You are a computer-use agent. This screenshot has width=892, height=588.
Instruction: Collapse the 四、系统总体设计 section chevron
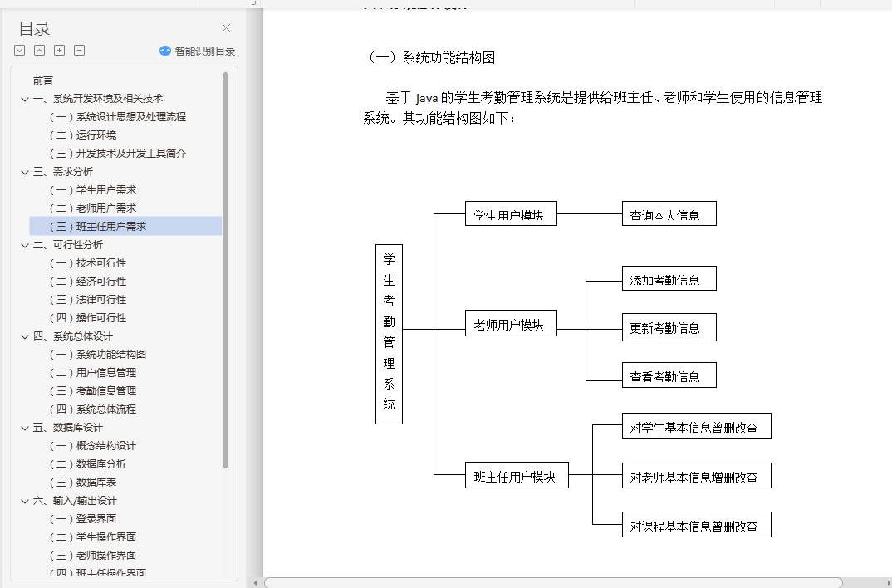pyautogui.click(x=24, y=336)
